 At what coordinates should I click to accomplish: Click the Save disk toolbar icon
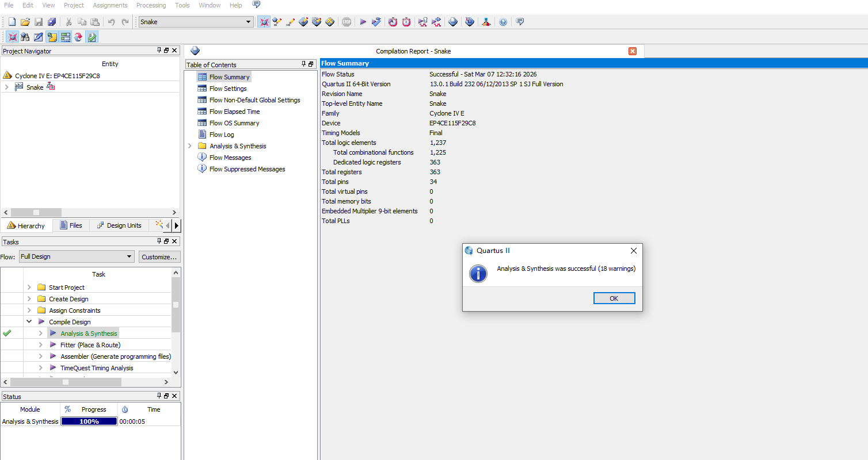tap(39, 22)
